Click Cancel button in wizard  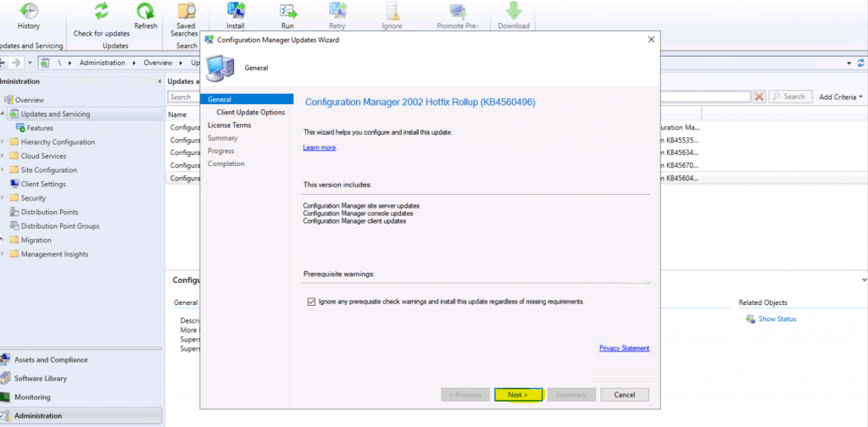[625, 395]
